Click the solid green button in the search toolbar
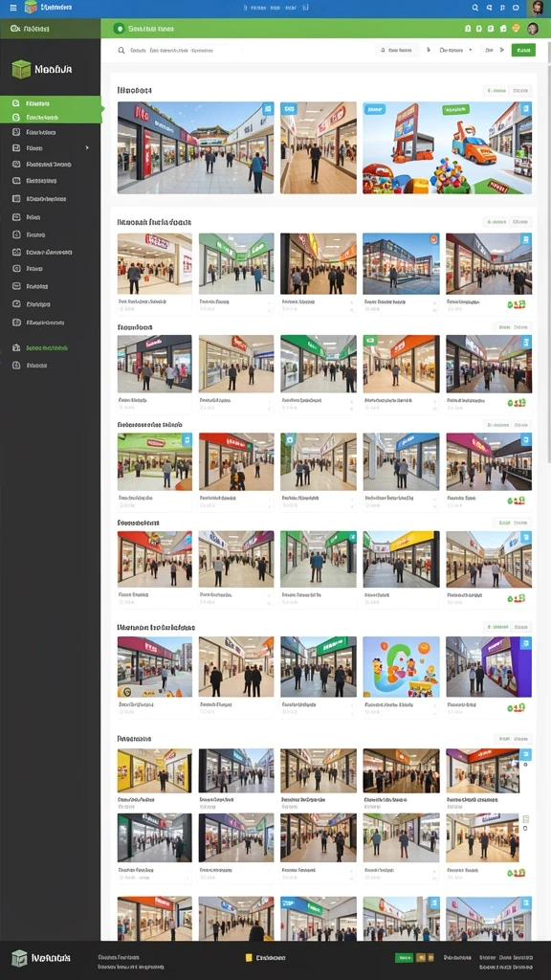 [x=523, y=50]
